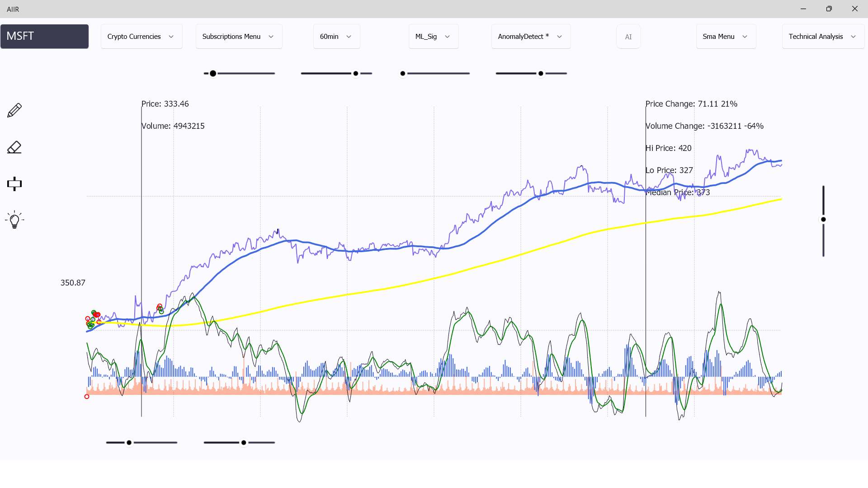Click the first top horizontal slider handle
The width and height of the screenshot is (868, 488).
coord(213,73)
